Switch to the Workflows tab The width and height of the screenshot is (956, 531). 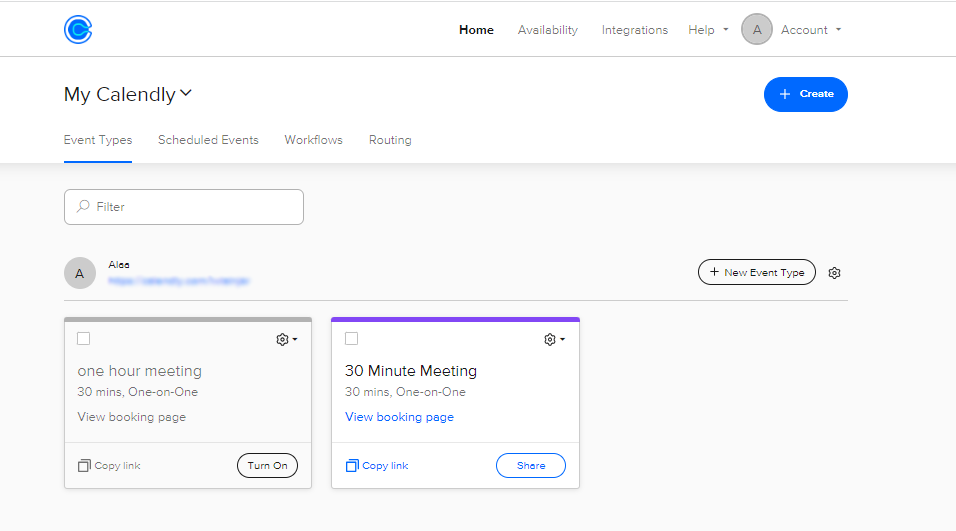coord(313,140)
